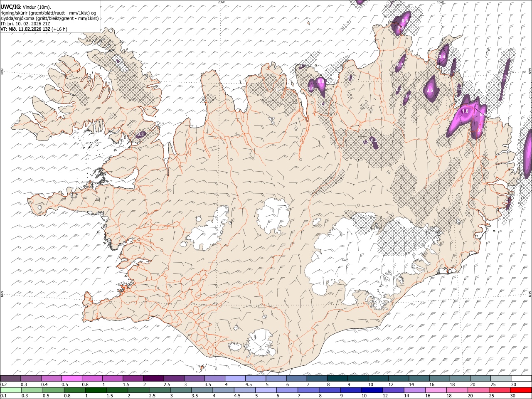Click the bright red swatch after 30 in lower row
The width and height of the screenshot is (532, 399).
521,390
